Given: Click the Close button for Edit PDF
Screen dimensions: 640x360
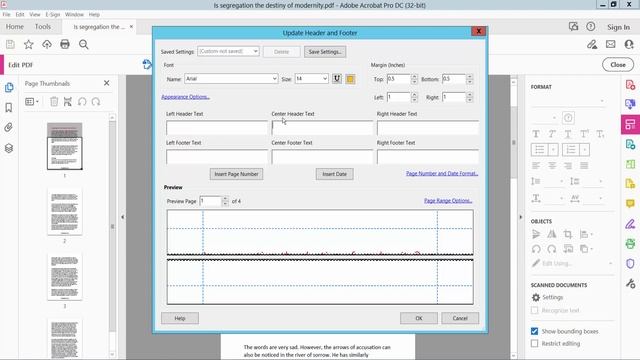Looking at the screenshot, I should 618,65.
